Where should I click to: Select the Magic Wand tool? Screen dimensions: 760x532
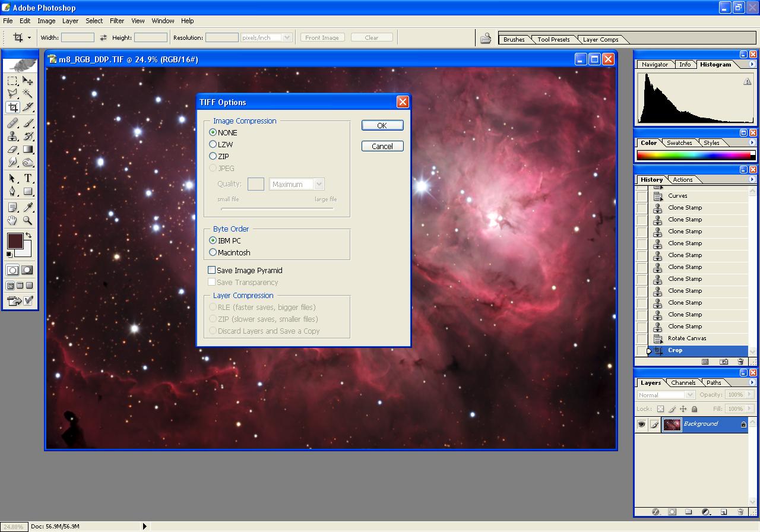tap(28, 94)
